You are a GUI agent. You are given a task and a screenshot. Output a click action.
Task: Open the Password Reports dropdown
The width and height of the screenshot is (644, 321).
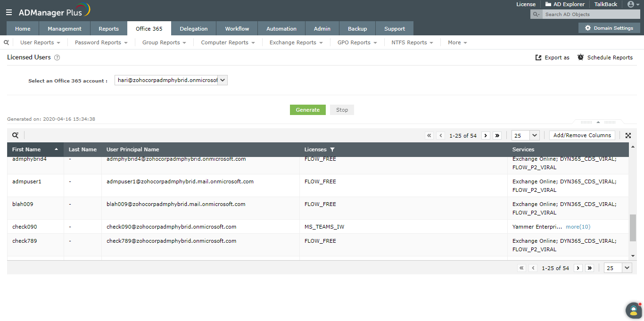click(x=101, y=42)
